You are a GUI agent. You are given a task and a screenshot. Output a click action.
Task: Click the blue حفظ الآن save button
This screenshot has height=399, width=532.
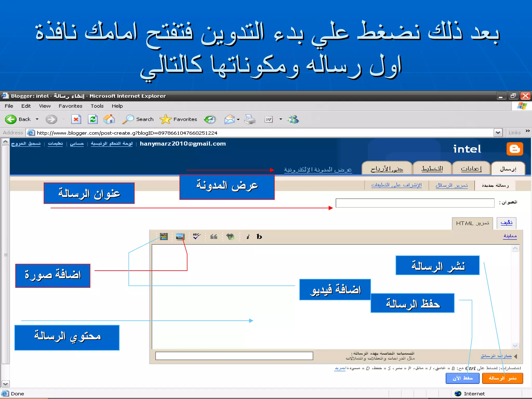pos(463,378)
